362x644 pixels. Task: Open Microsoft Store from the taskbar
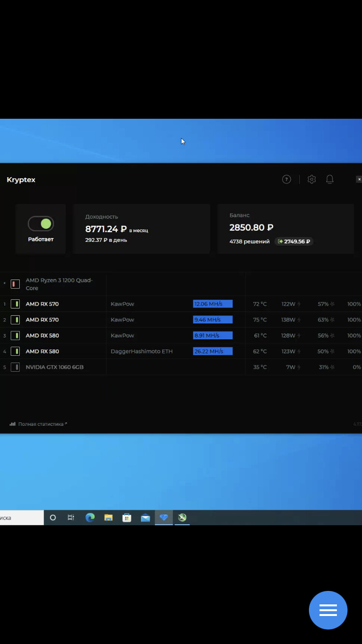pyautogui.click(x=127, y=518)
